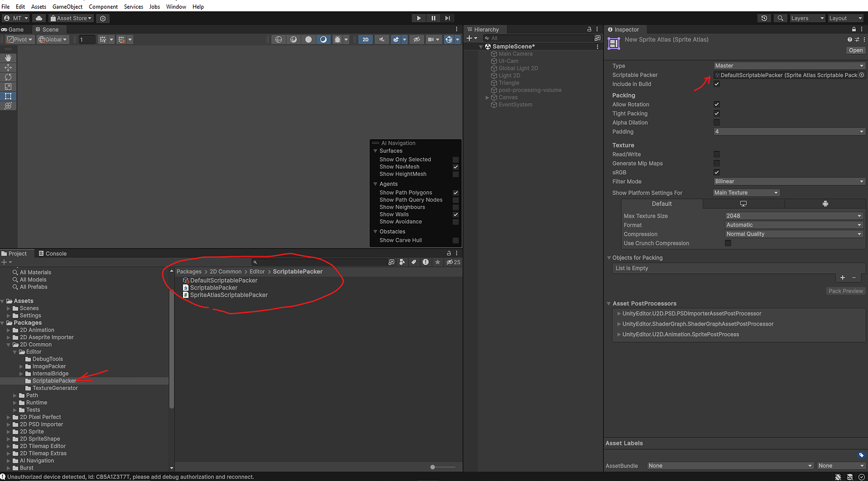Select the Scale tool
Viewport: 868px width, 481px height.
[x=8, y=86]
